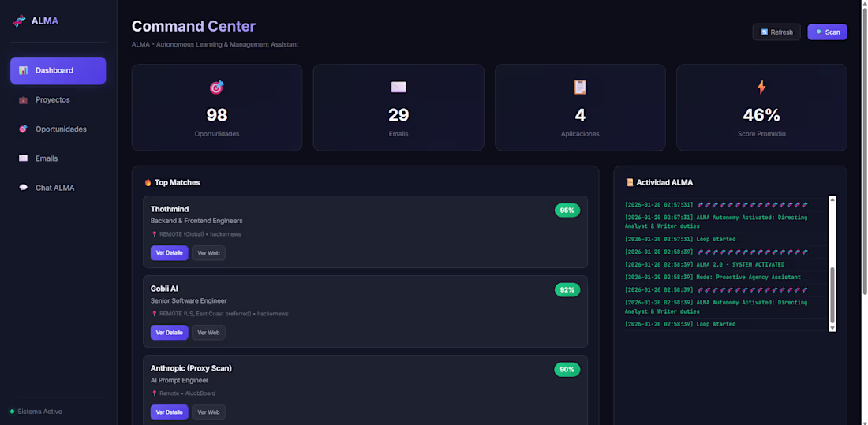Click the Proyectos briefcase icon

(x=23, y=100)
